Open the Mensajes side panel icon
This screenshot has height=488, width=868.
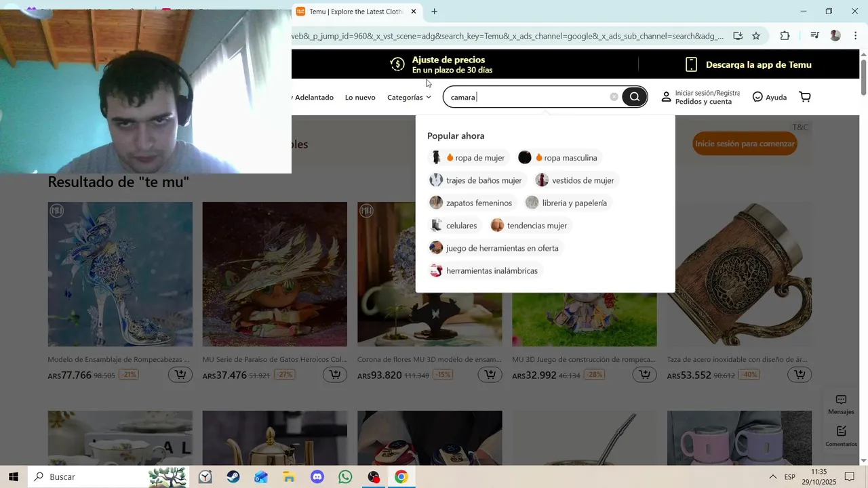pos(841,405)
